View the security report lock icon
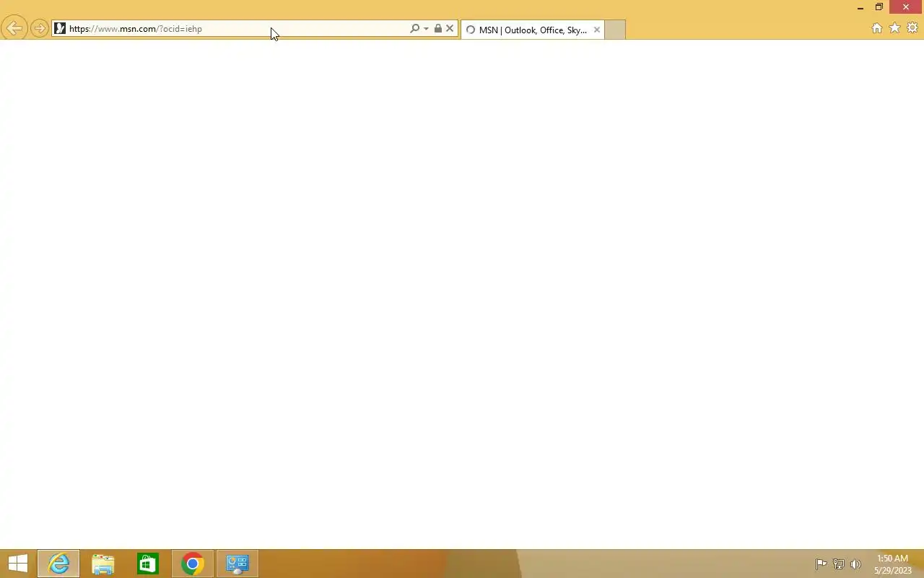924x578 pixels. point(438,29)
